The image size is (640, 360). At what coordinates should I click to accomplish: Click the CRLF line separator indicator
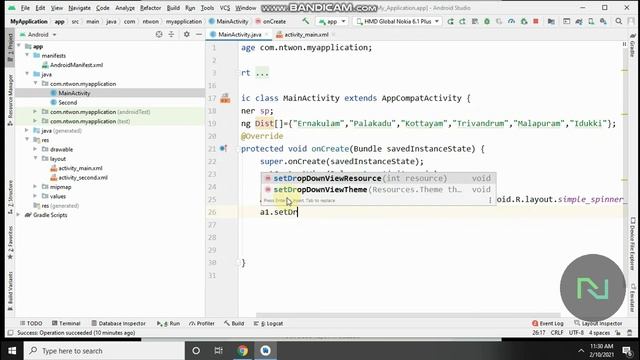pyautogui.click(x=557, y=333)
